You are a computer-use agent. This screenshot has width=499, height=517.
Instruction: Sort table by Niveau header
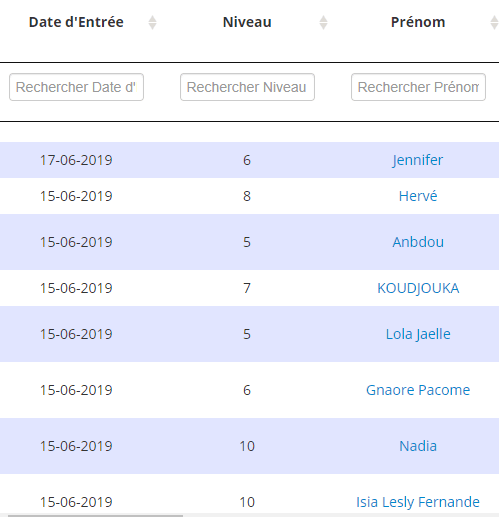tap(247, 22)
